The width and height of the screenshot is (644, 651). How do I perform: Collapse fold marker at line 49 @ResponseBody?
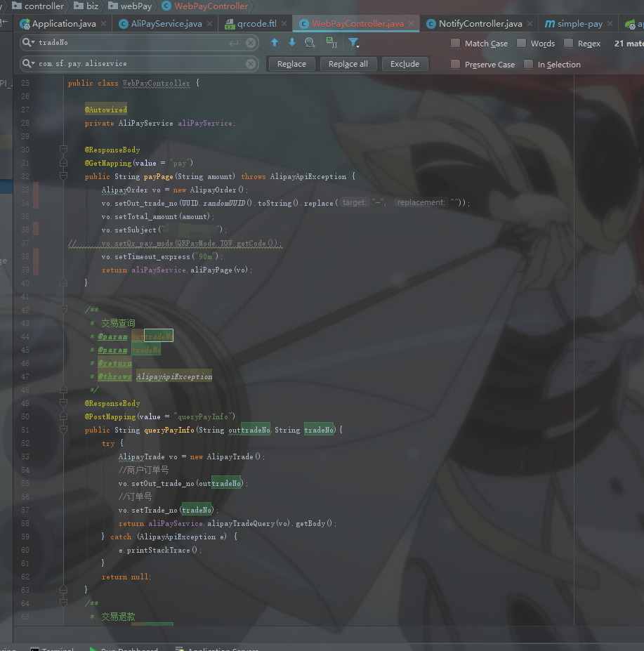pyautogui.click(x=63, y=403)
